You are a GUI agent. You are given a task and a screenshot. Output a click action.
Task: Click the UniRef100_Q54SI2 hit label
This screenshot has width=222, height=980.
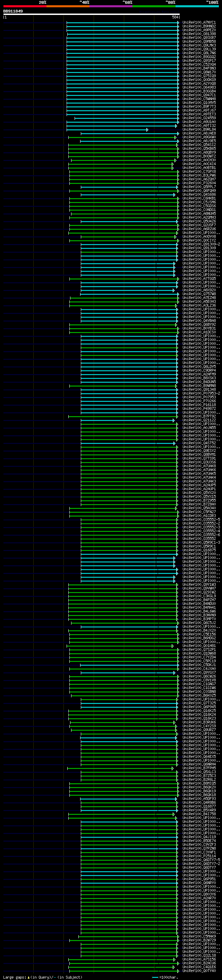[199, 145]
